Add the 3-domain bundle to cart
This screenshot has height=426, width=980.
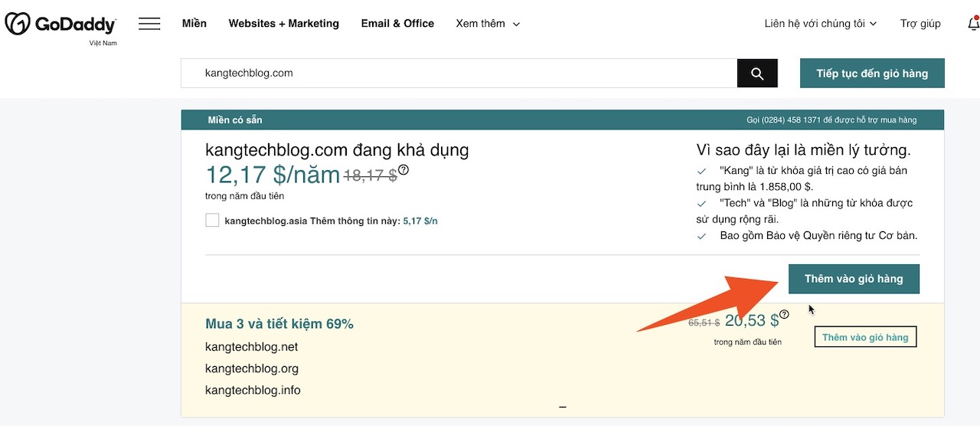[x=865, y=337]
